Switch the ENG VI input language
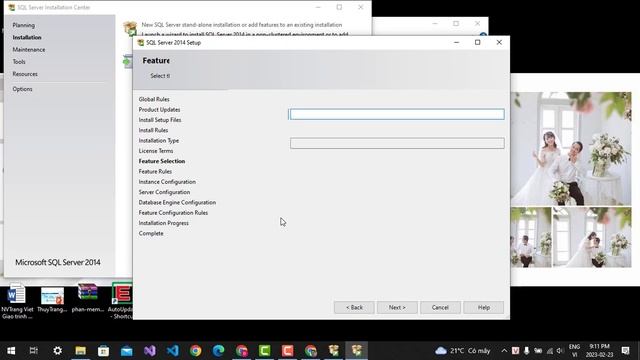640x360 pixels. 574,351
